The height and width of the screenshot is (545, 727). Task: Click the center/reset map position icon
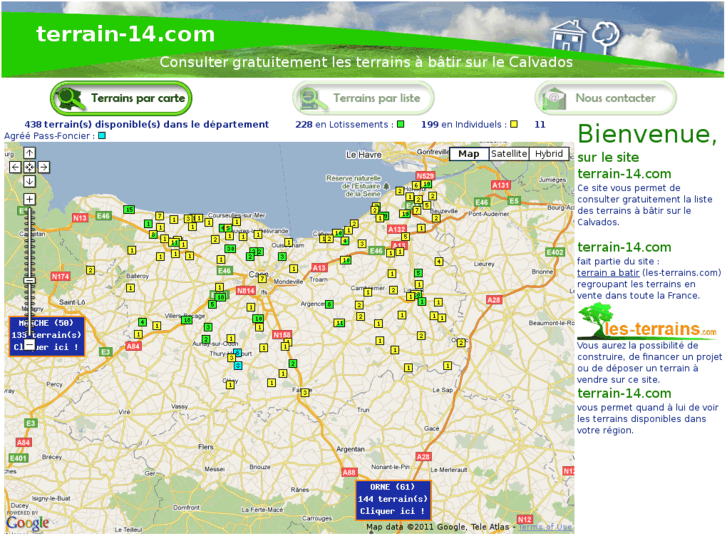click(29, 167)
